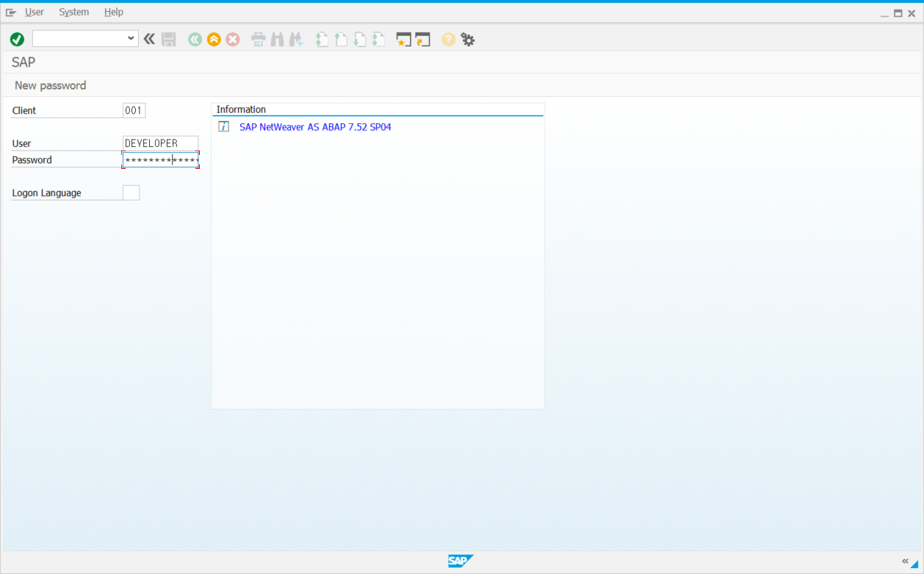Click the red Cancel icon
Viewport: 924px width, 574px height.
[x=233, y=40]
